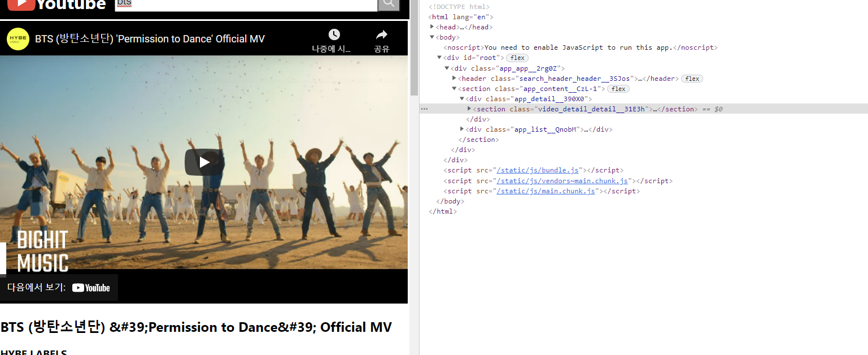Open the video title link in player
Screen dimensions: 868x355
pyautogui.click(x=150, y=39)
